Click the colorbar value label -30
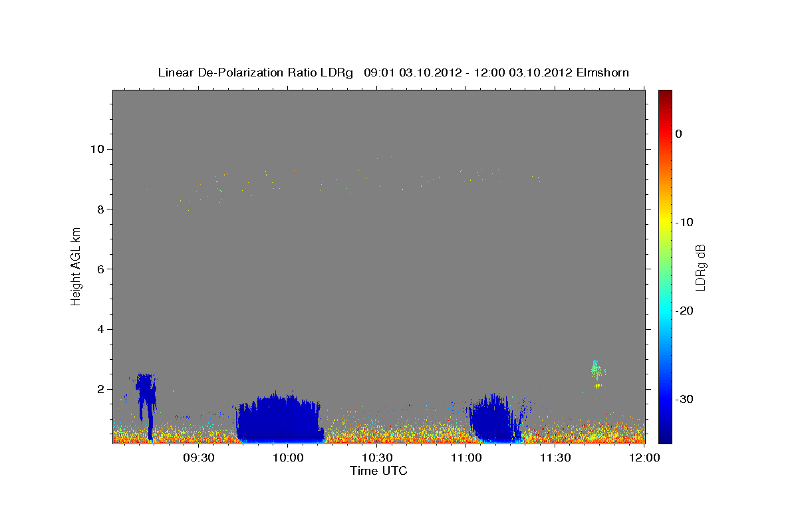Image resolution: width=798 pixels, height=532 pixels. point(684,399)
